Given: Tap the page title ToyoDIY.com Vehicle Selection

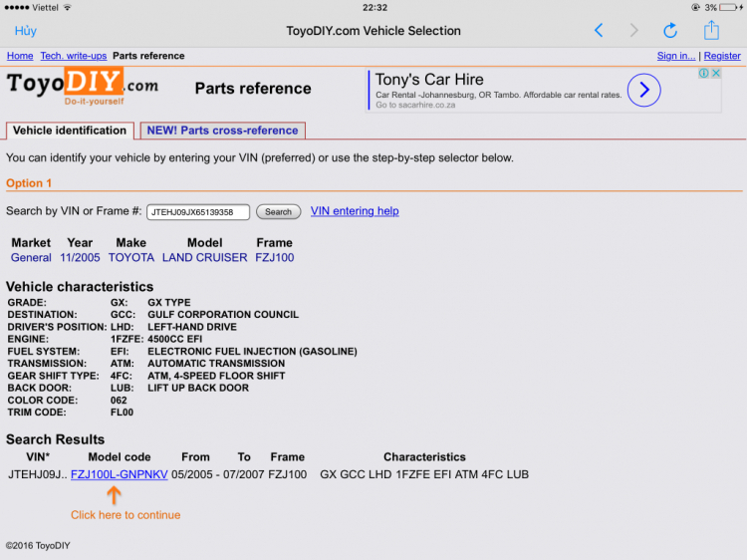Looking at the screenshot, I should tap(373, 31).
